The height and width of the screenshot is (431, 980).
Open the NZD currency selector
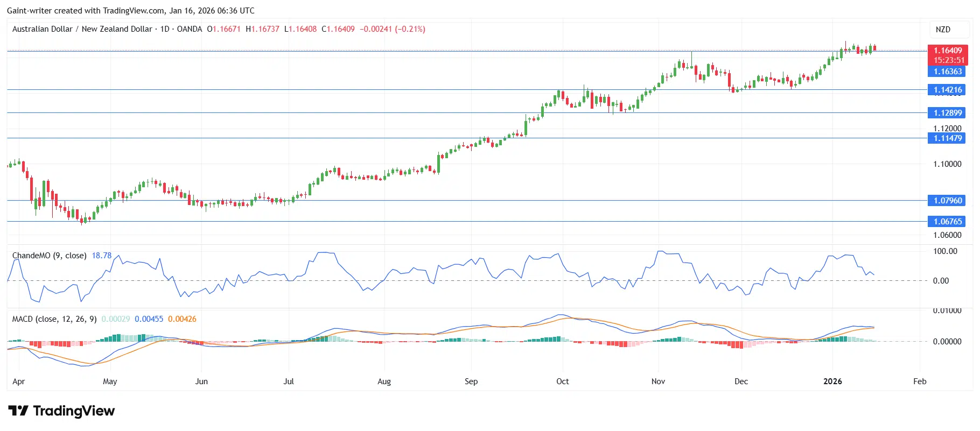pyautogui.click(x=942, y=30)
